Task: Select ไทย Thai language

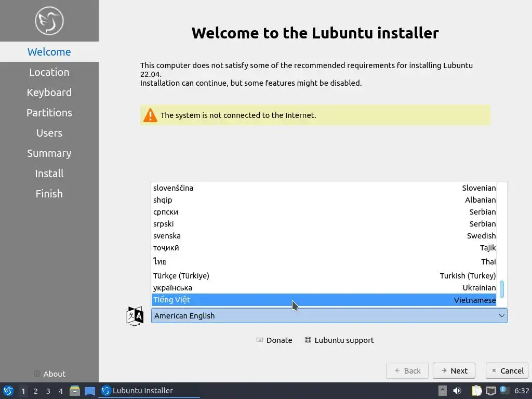Action: click(x=324, y=262)
